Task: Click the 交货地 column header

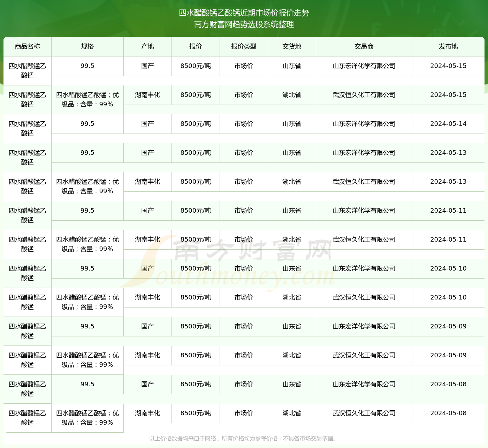Action: (x=292, y=46)
